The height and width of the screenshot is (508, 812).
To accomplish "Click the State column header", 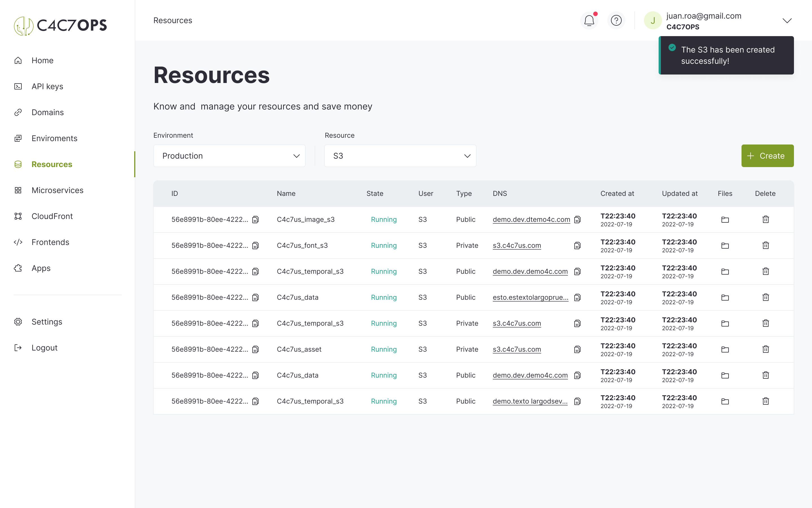I will coord(374,194).
